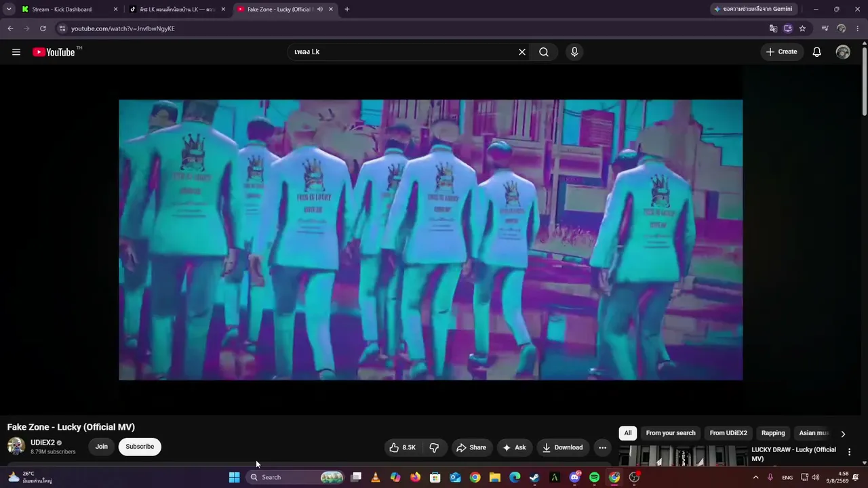868x488 pixels.
Task: Open Steam from the taskbar
Action: click(x=534, y=477)
